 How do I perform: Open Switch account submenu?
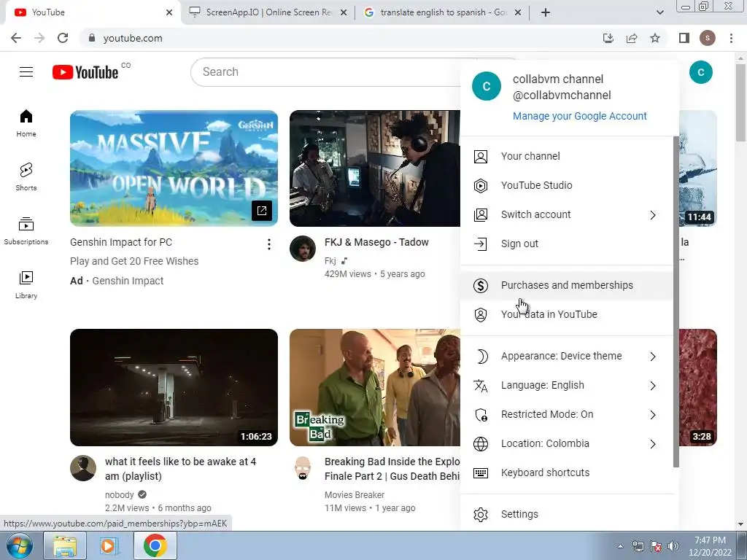pos(566,215)
